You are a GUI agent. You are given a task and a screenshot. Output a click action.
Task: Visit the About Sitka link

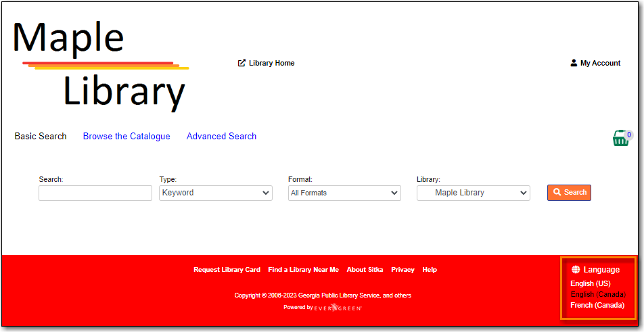coord(365,270)
